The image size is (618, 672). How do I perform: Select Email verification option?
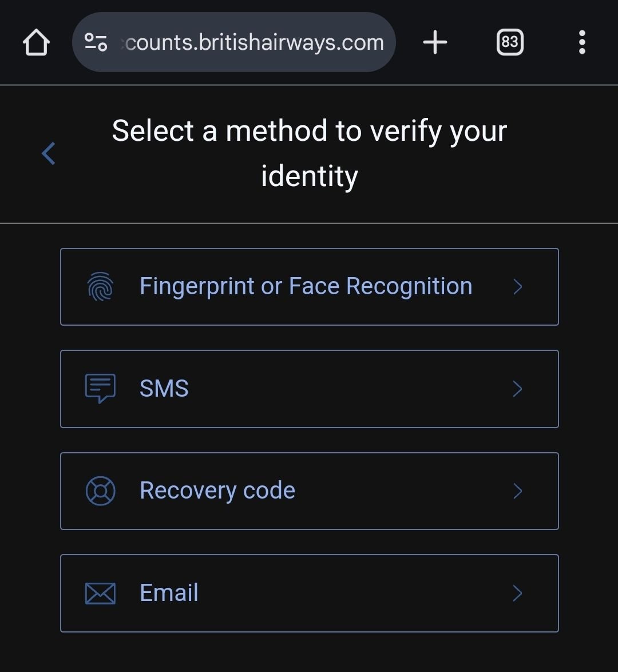[310, 593]
